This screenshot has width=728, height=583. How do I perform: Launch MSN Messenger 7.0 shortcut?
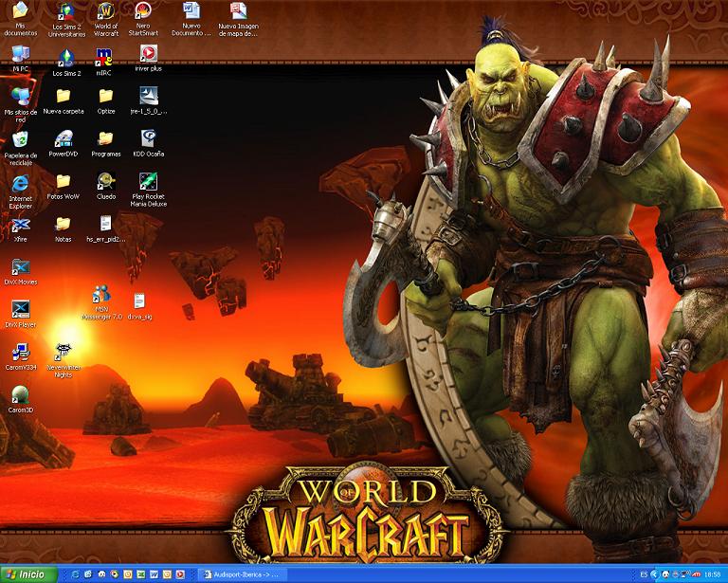click(102, 302)
